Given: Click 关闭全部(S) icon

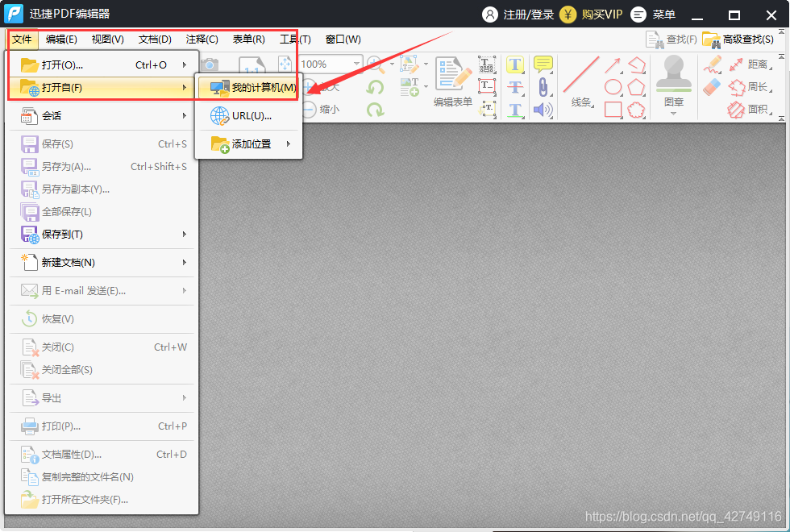Looking at the screenshot, I should pyautogui.click(x=30, y=370).
